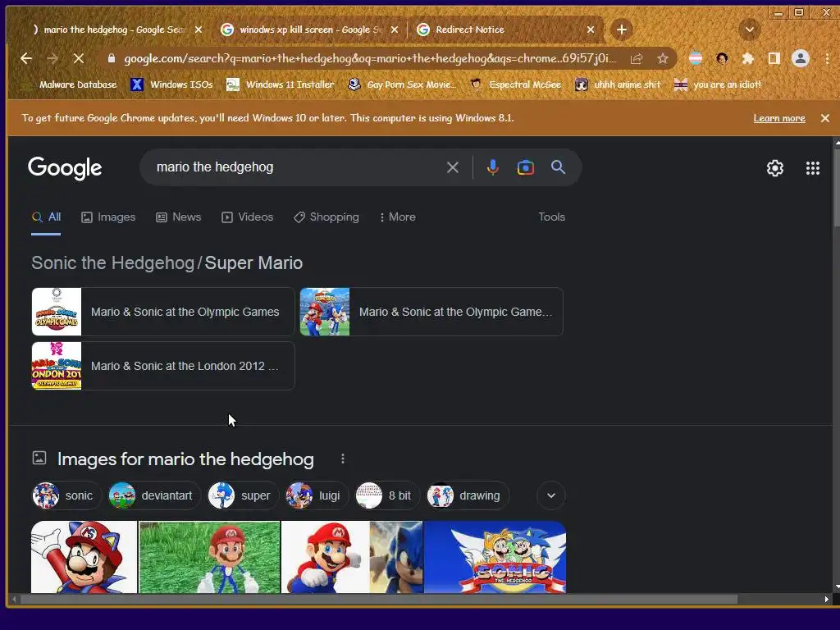Viewport: 840px width, 630px height.
Task: Open Chrome's three-dot menu
Action: click(x=827, y=58)
